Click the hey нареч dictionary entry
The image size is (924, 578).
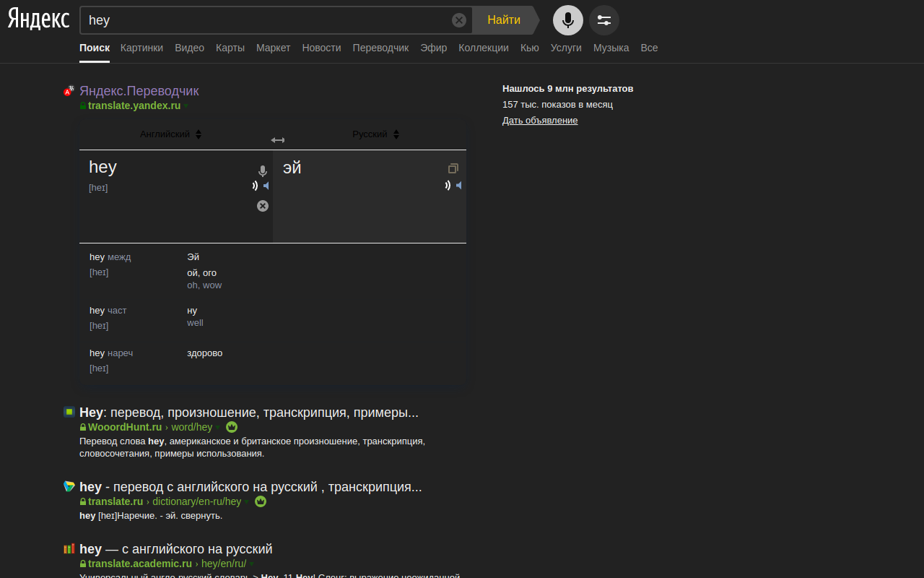(x=111, y=353)
